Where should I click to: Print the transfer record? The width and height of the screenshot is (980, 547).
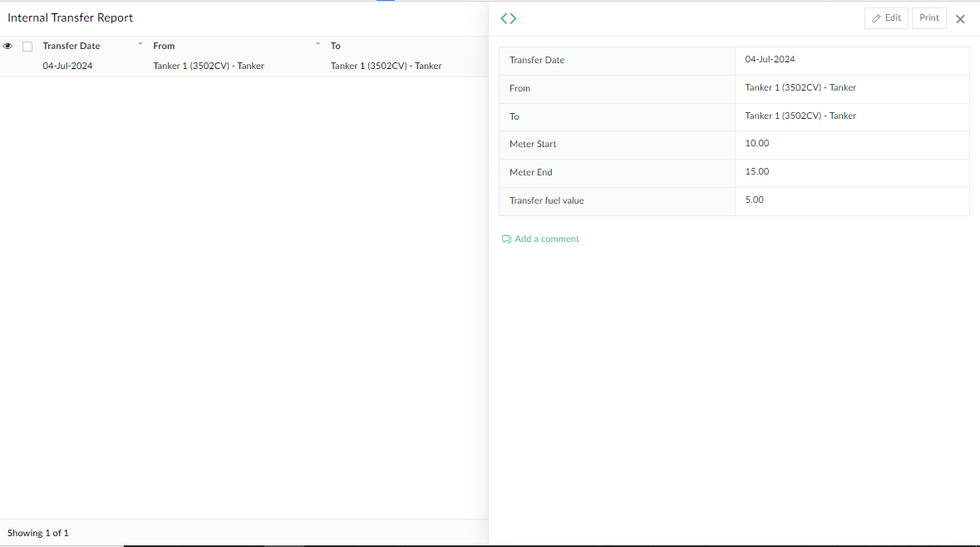coord(928,17)
